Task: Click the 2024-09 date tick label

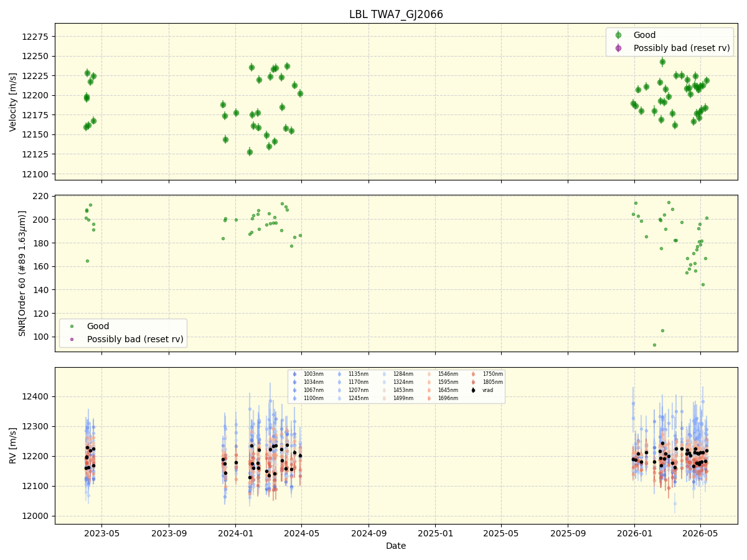Action: 369,533
